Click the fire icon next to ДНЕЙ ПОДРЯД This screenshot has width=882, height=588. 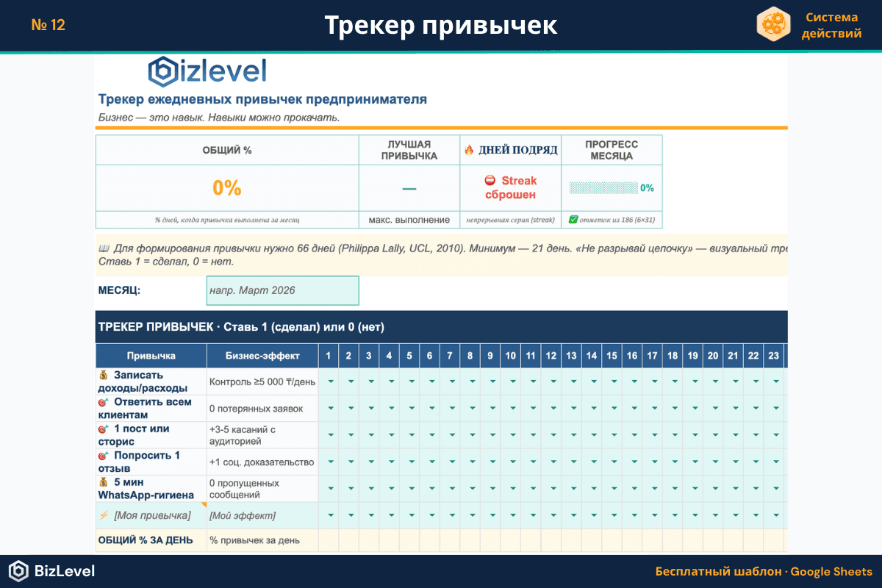[470, 150]
